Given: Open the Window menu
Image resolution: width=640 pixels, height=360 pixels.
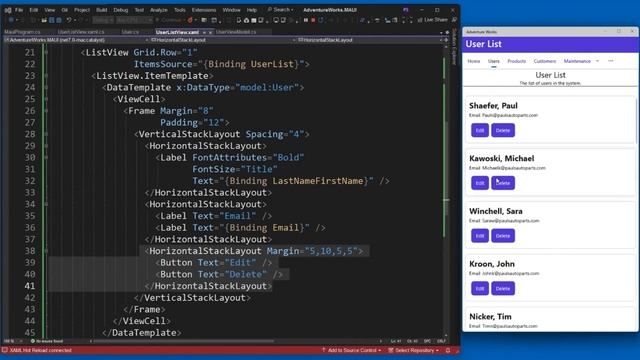Looking at the screenshot, I should (231, 10).
